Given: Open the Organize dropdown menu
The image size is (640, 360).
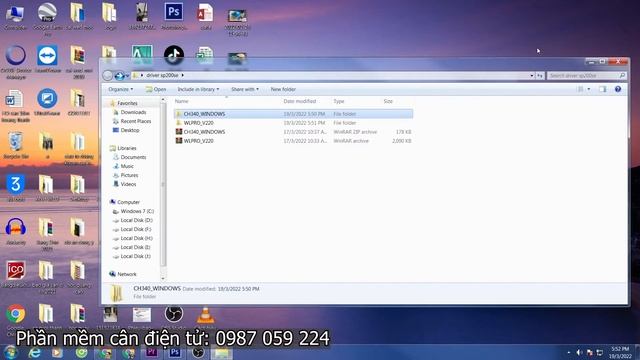Looking at the screenshot, I should 120,89.
